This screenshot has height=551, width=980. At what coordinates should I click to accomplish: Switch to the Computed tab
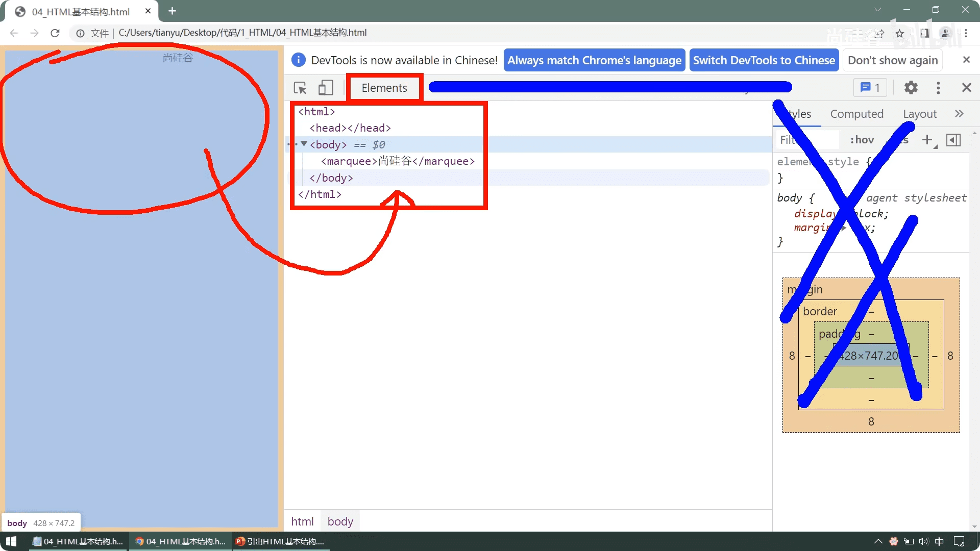pyautogui.click(x=856, y=114)
